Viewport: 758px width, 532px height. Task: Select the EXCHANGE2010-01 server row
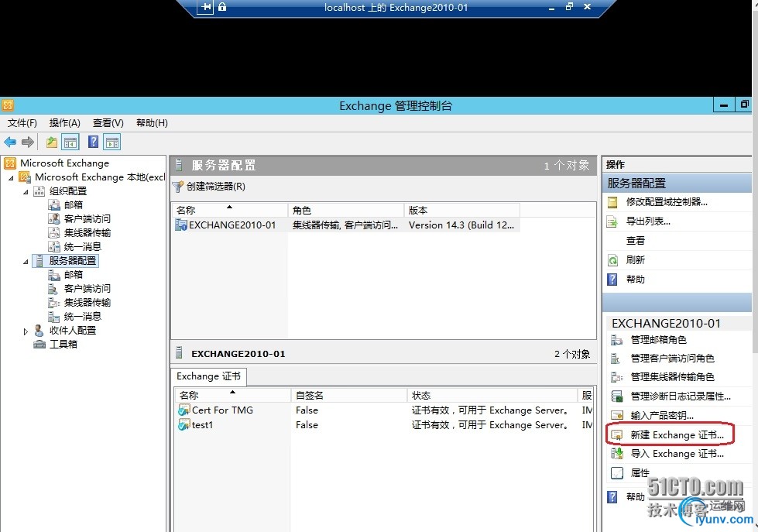[x=347, y=225]
